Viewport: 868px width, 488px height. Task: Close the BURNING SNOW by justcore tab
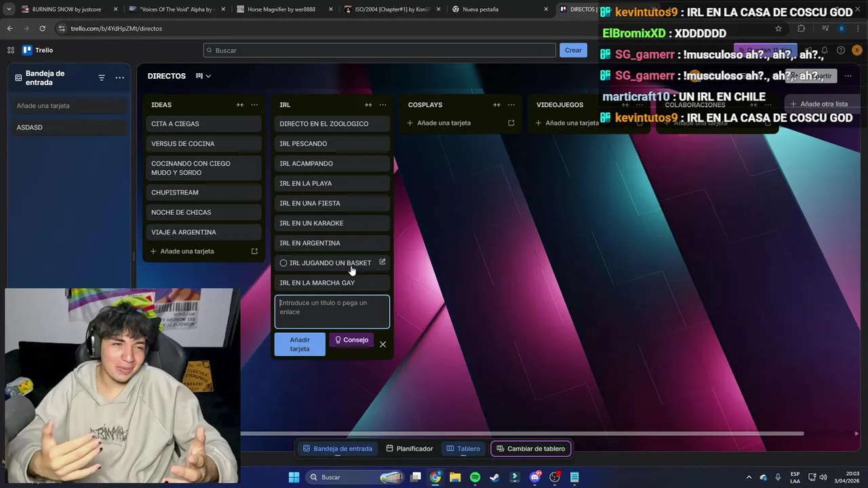click(115, 9)
